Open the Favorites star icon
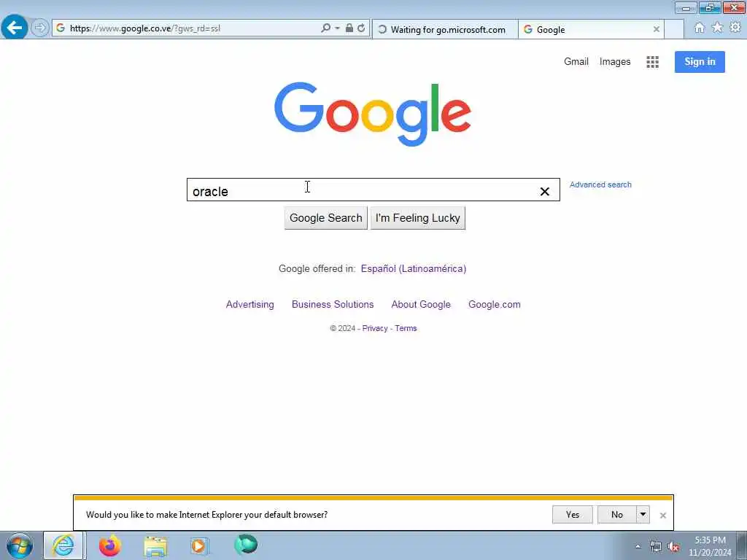Viewport: 747px width, 560px height. [x=717, y=28]
